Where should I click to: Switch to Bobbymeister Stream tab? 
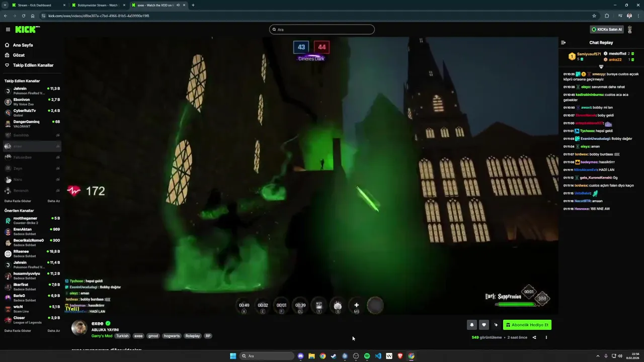[98, 5]
